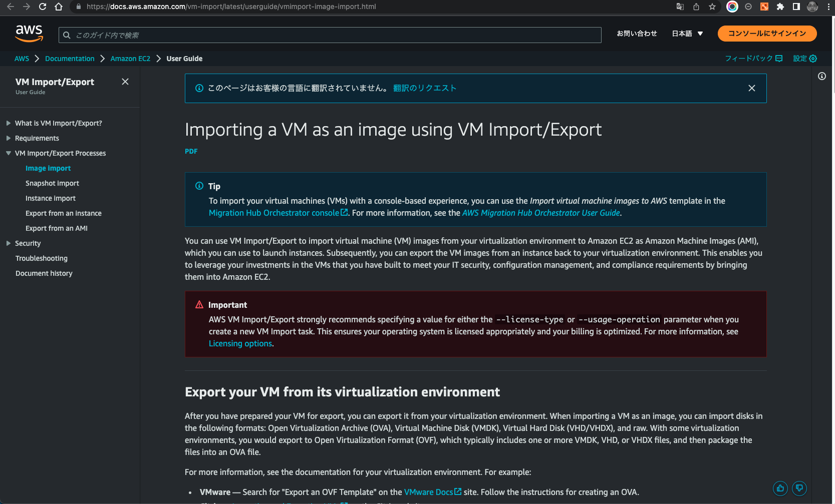Bookmark the page with the star icon
Viewport: 835px width, 504px height.
[712, 7]
